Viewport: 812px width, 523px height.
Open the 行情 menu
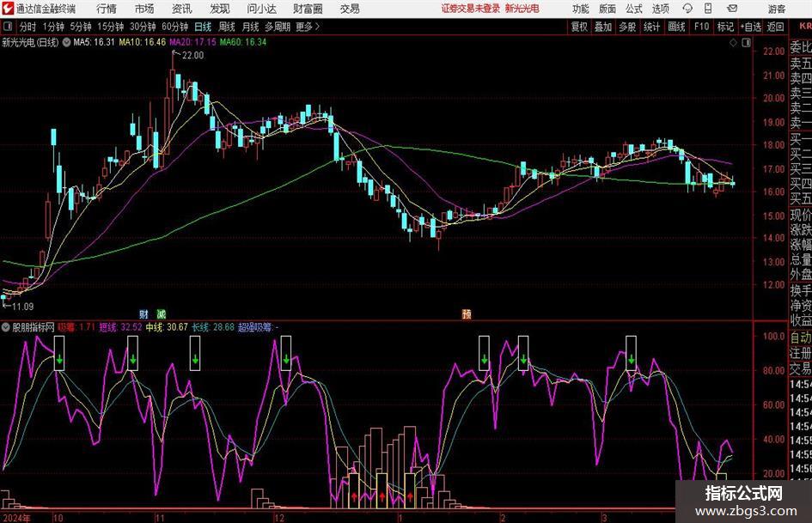[x=107, y=9]
